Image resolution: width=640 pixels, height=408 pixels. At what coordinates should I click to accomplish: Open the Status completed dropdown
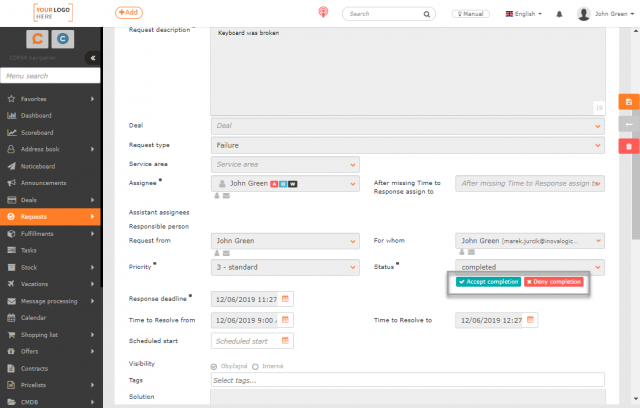coord(530,267)
